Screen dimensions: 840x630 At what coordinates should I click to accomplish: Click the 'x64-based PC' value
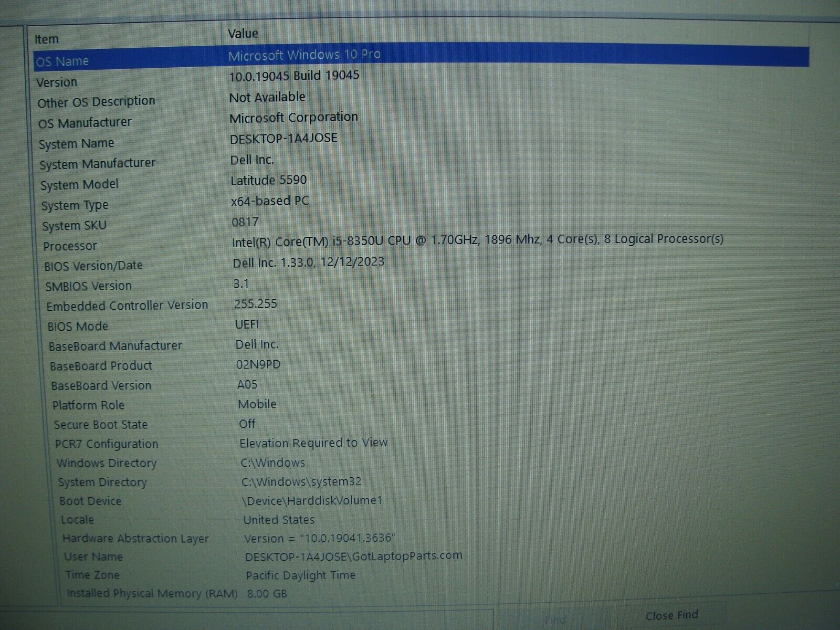click(270, 201)
